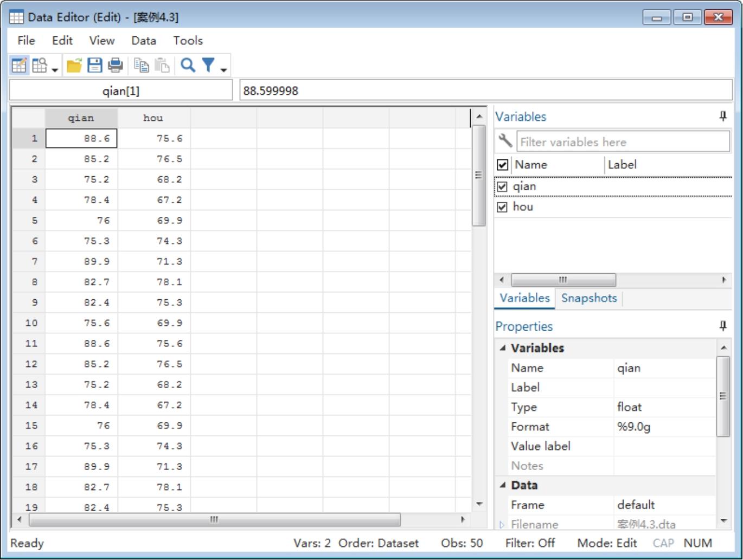Toggle the select-all Name header checkbox
Screen dimensions: 743x560
[x=503, y=165]
